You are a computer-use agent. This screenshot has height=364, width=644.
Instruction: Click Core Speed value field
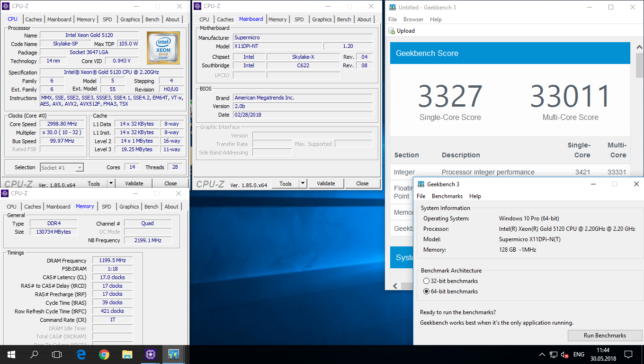[x=62, y=124]
